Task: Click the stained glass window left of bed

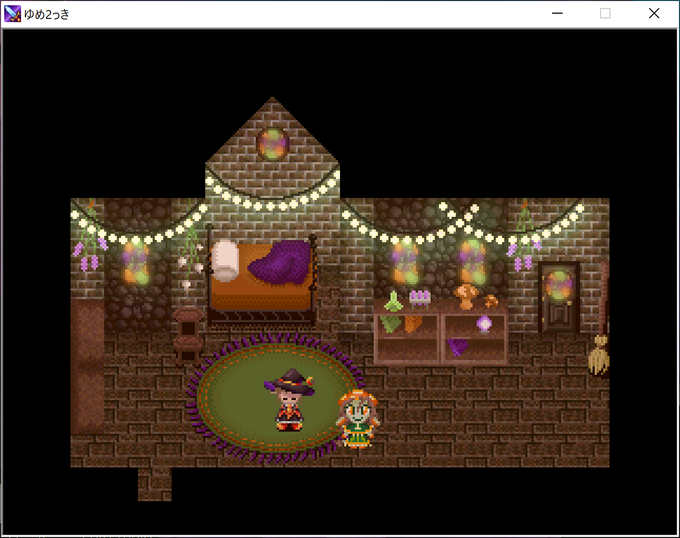Action: [x=136, y=262]
